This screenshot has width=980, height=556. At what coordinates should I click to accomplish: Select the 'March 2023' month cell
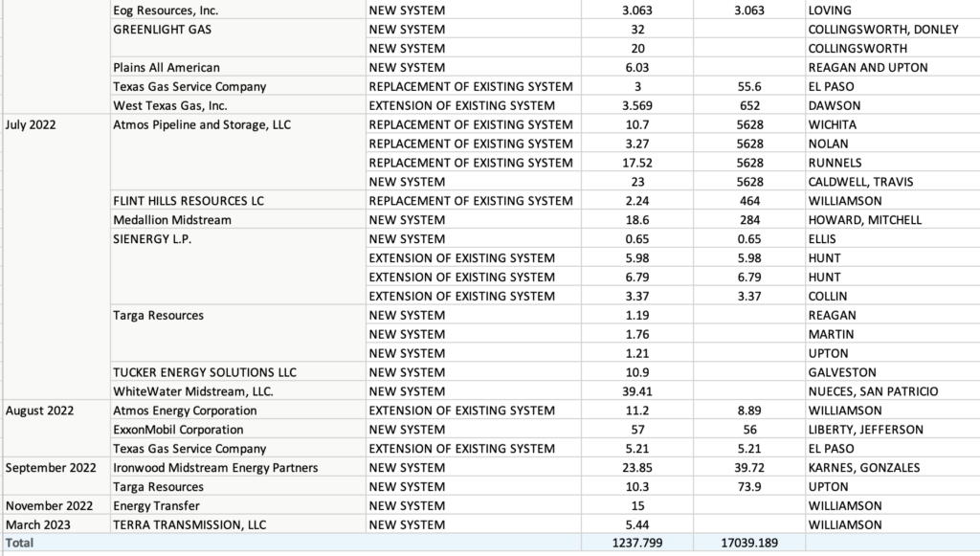(56, 524)
